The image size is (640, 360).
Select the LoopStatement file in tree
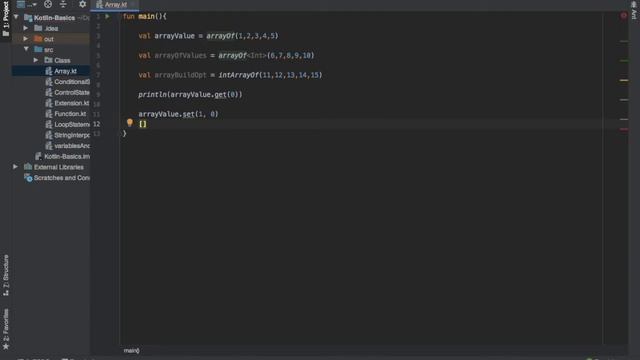tap(72, 124)
